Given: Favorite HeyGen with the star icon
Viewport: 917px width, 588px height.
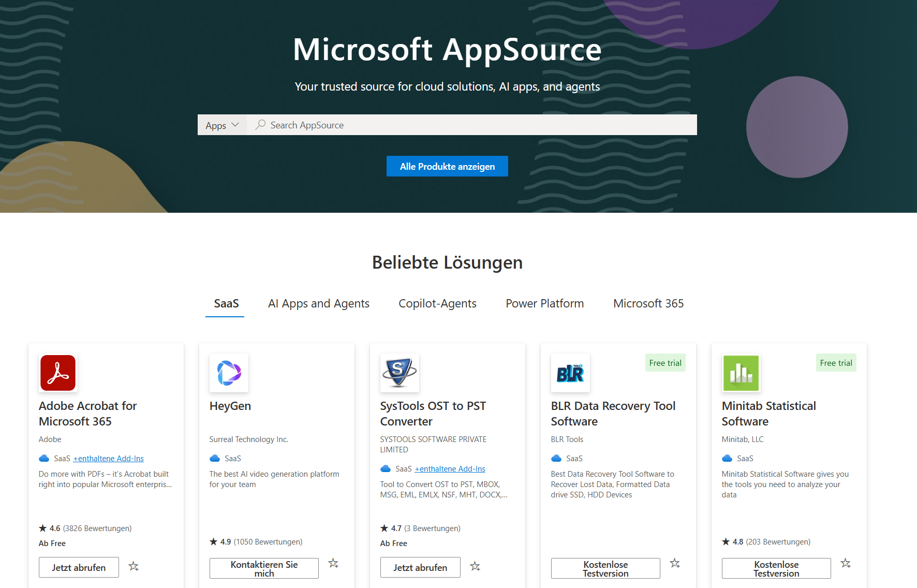Looking at the screenshot, I should [333, 563].
